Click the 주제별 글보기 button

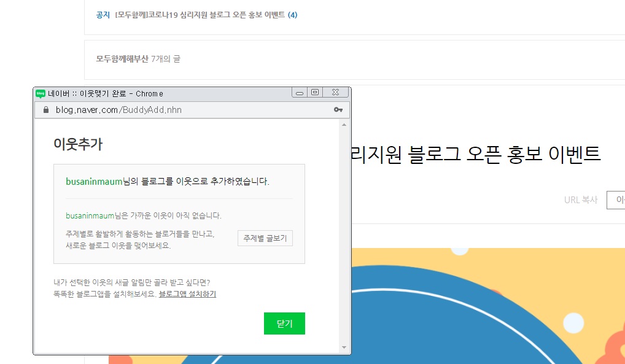[x=265, y=238]
